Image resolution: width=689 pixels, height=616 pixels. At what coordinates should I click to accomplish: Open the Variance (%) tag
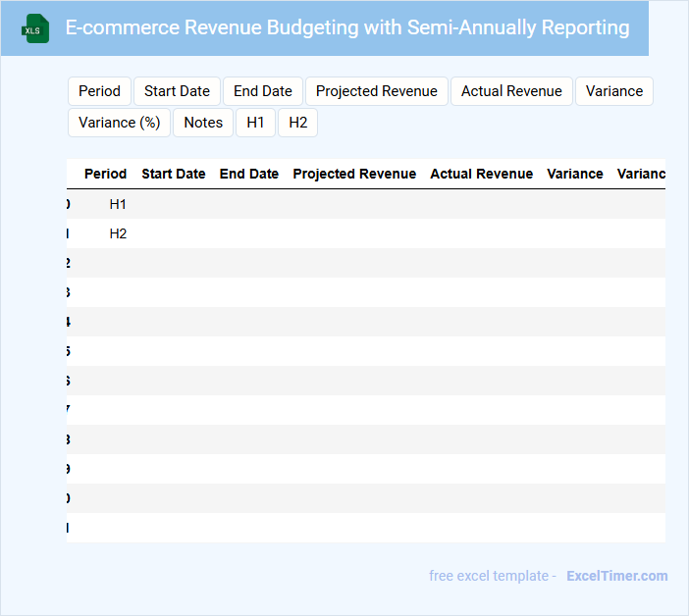point(119,123)
